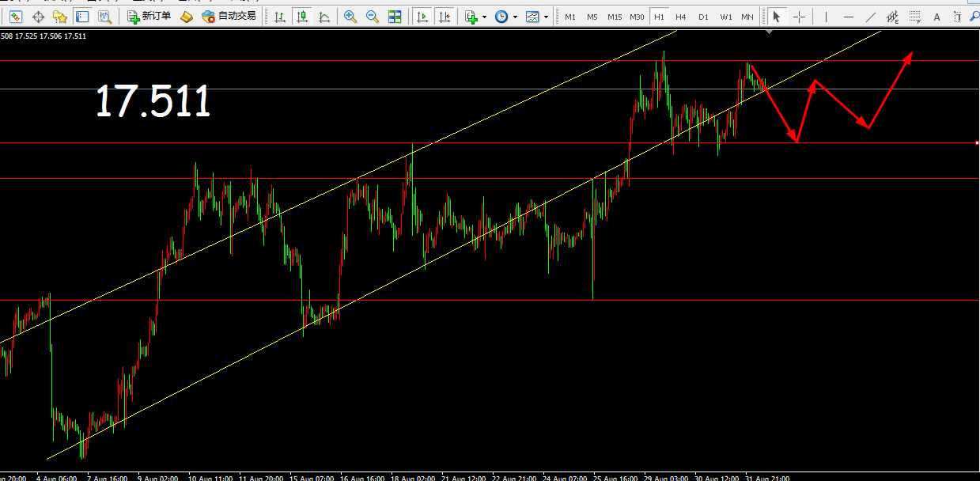Select the Fibonacci retracement tool
Viewport: 980px width, 481px height.
pyautogui.click(x=915, y=17)
